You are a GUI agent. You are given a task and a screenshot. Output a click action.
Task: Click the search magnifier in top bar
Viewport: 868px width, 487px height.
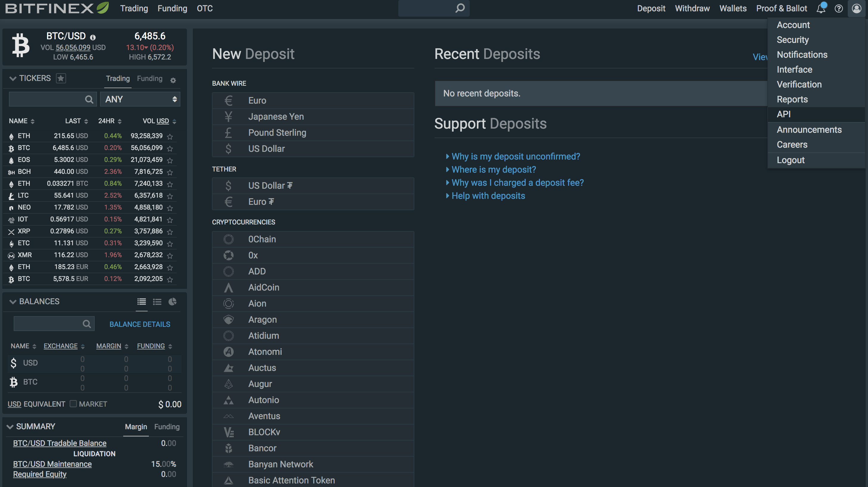pyautogui.click(x=460, y=8)
